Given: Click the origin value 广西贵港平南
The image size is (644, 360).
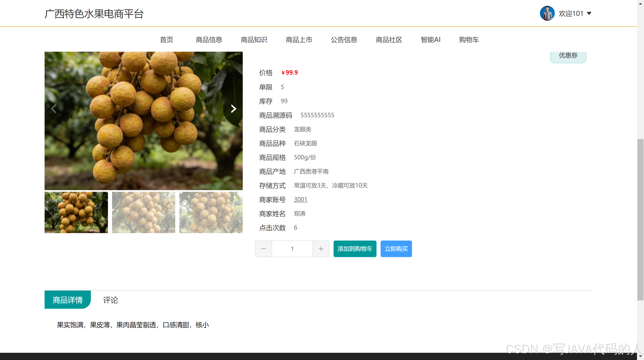Looking at the screenshot, I should pyautogui.click(x=311, y=171).
